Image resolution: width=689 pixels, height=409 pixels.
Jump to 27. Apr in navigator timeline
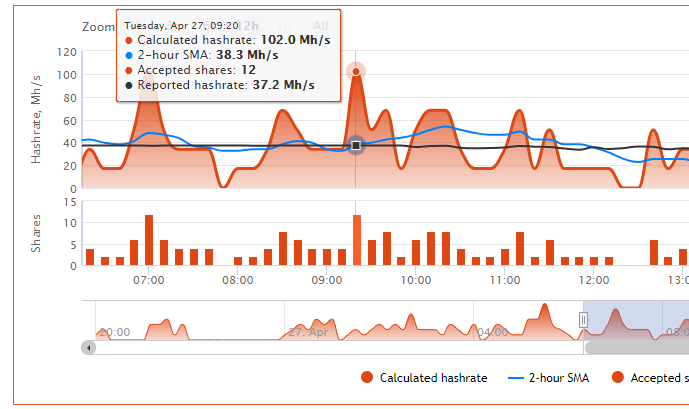[x=308, y=331]
